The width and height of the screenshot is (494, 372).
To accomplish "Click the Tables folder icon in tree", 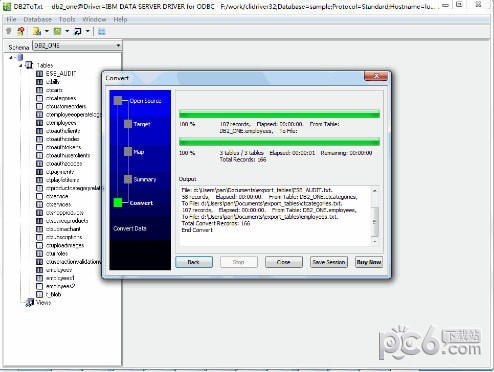I will 29,65.
